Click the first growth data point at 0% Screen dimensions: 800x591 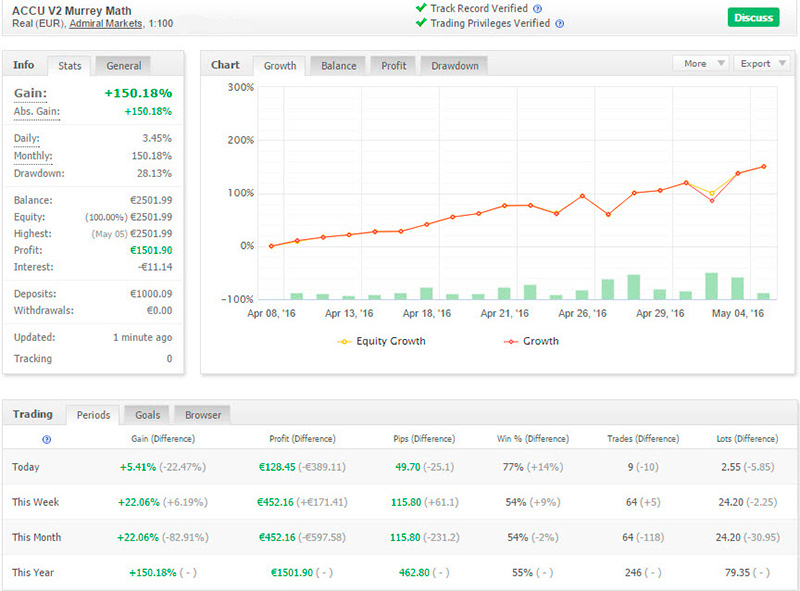271,246
